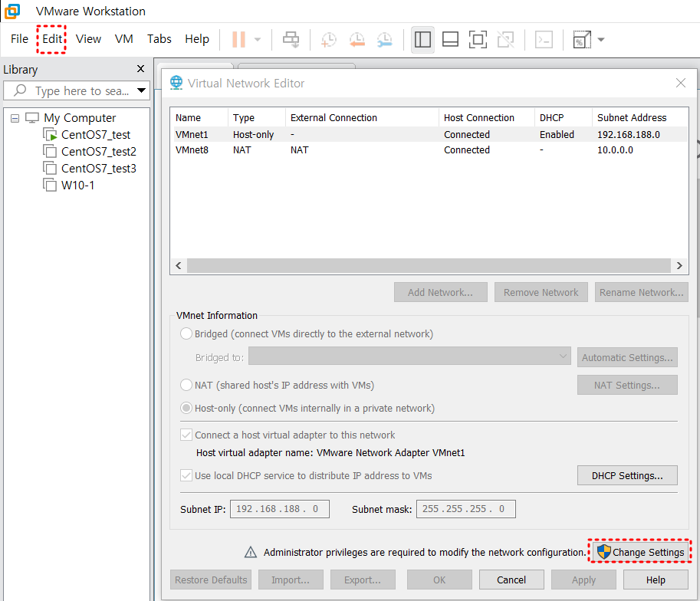
Task: Click the External Connection column header
Action: tap(362, 117)
